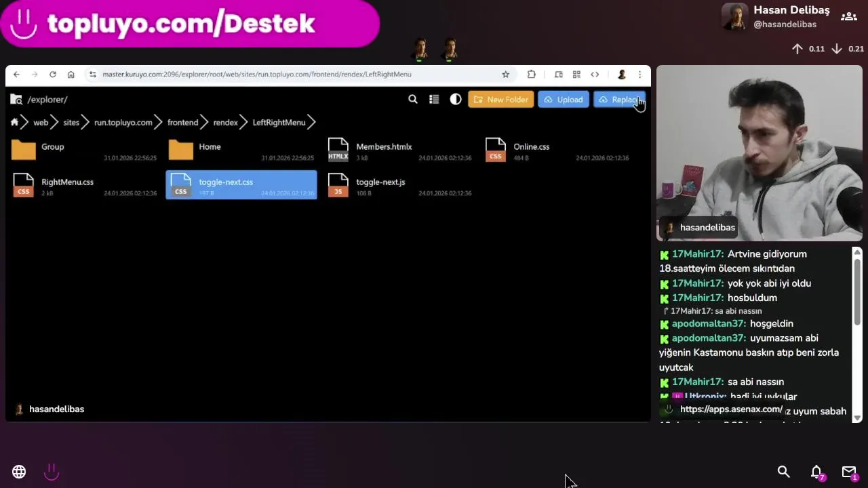Go back in the browser
Image resolution: width=868 pixels, height=488 pixels.
pos(16,75)
